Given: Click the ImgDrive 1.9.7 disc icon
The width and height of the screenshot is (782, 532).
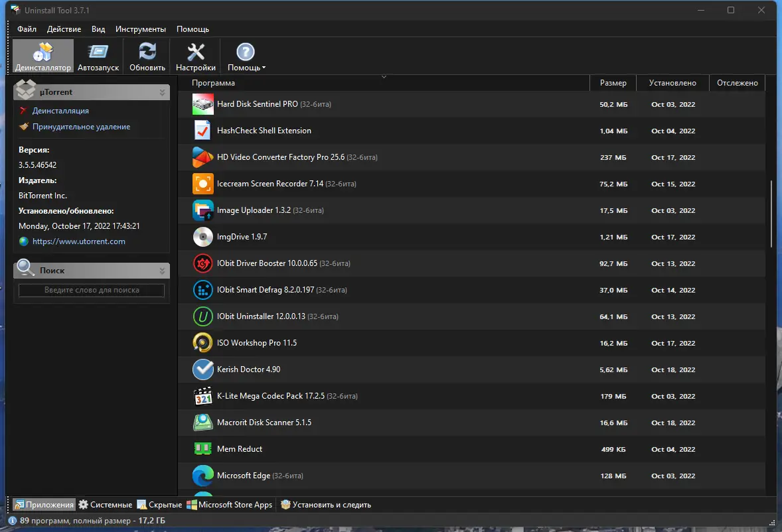Looking at the screenshot, I should pos(203,237).
